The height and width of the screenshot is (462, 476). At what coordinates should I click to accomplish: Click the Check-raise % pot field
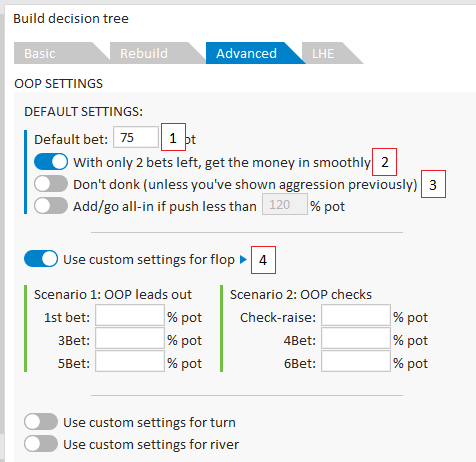pyautogui.click(x=356, y=315)
